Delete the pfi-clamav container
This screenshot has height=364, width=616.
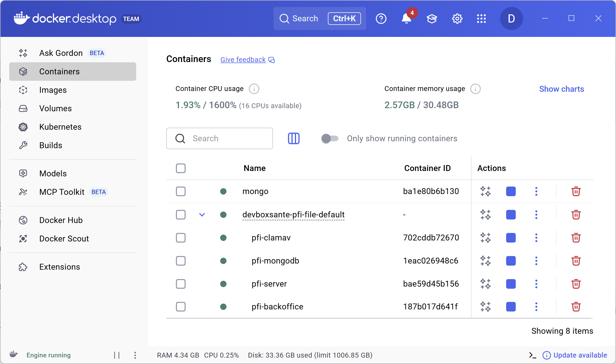[x=576, y=238]
